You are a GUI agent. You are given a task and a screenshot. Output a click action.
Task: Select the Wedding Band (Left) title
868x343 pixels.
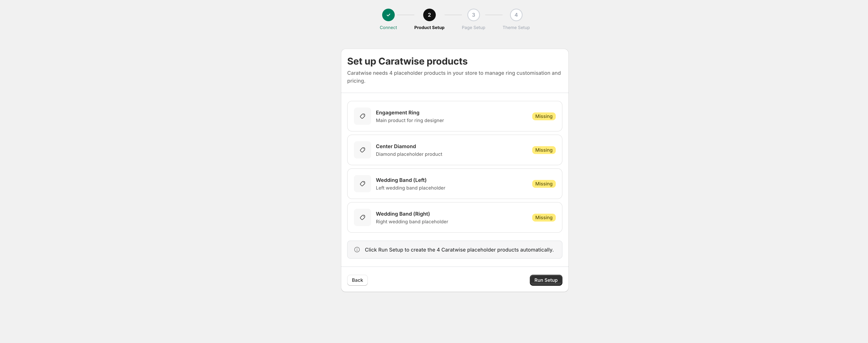[x=401, y=180]
